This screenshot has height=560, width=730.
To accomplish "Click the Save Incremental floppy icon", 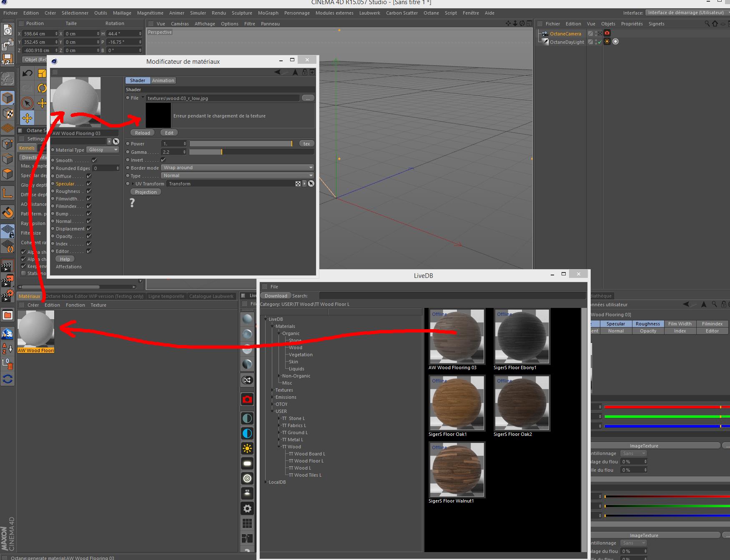I will coord(8,59).
